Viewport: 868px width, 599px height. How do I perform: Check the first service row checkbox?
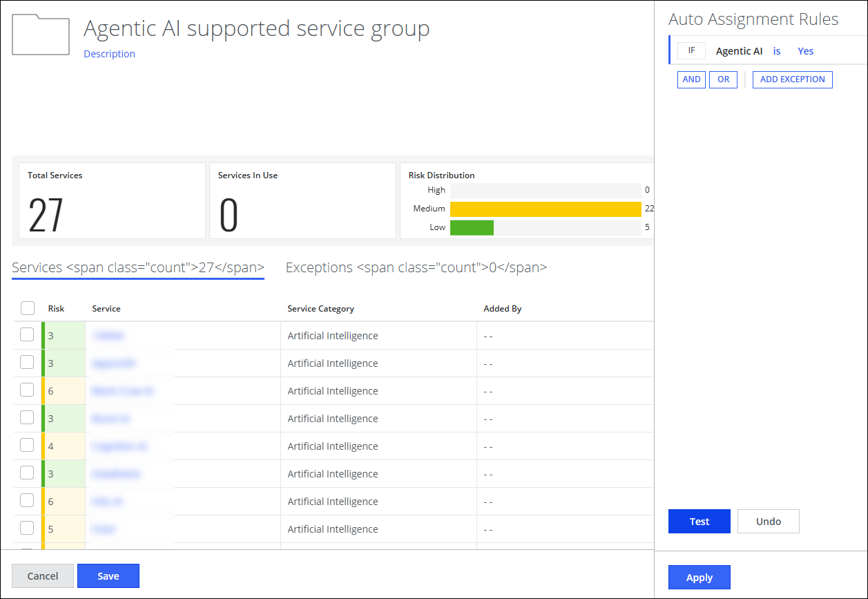coord(27,335)
